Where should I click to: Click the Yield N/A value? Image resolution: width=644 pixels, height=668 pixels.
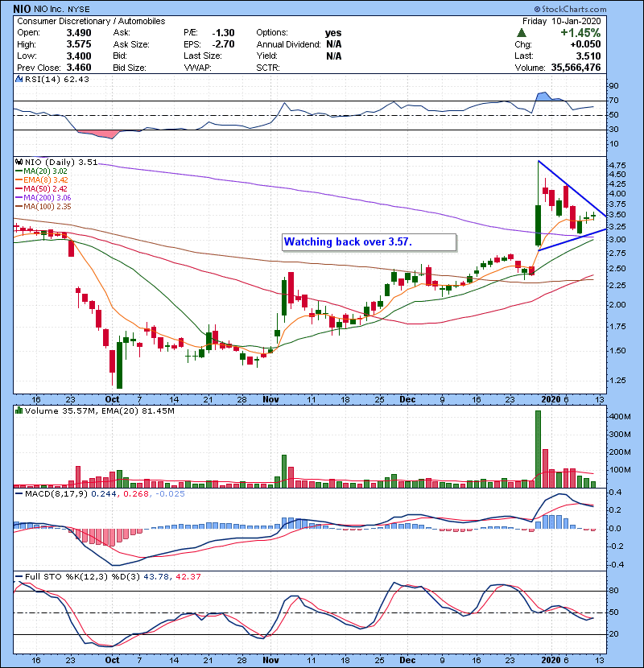click(x=334, y=56)
